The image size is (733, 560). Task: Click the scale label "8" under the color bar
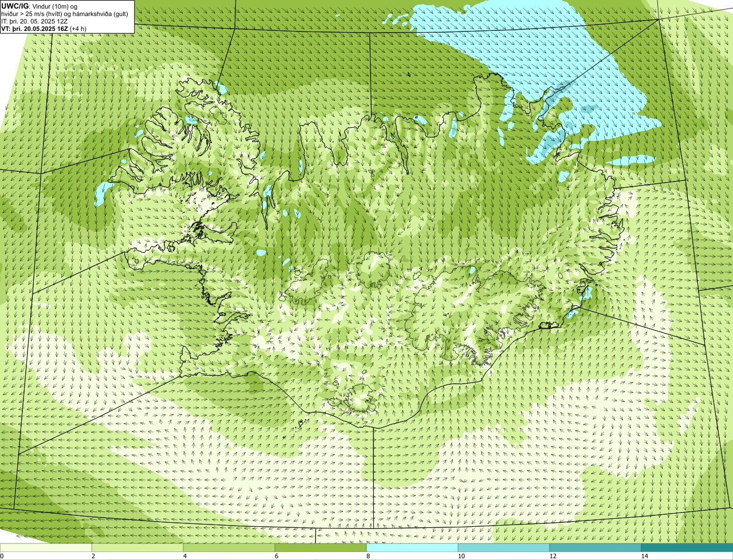[x=368, y=556]
